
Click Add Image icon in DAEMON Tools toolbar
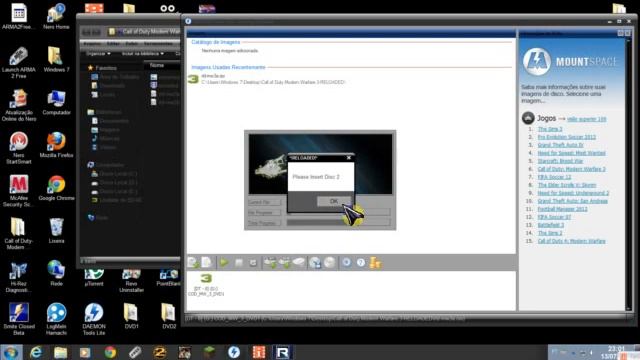[193, 262]
